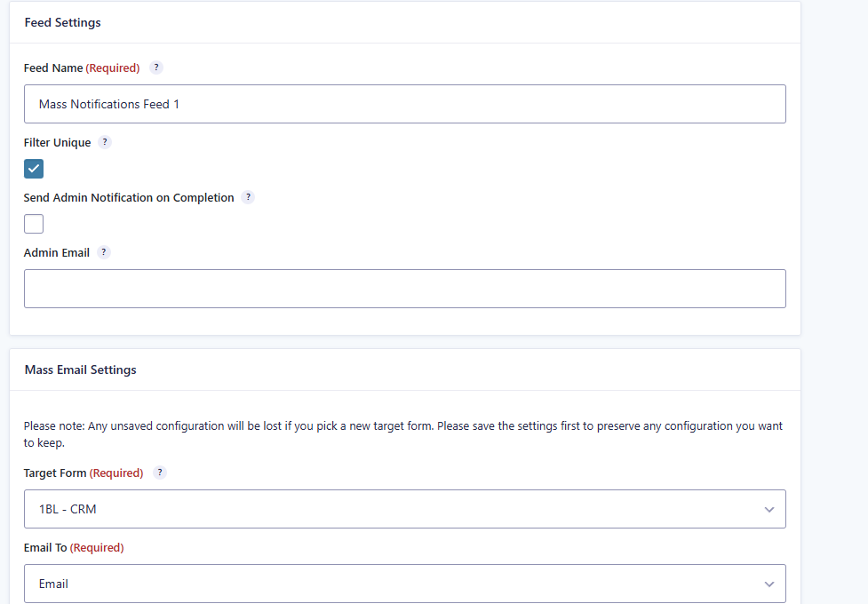Click the Target Form label text
The width and height of the screenshot is (868, 604).
tap(55, 473)
